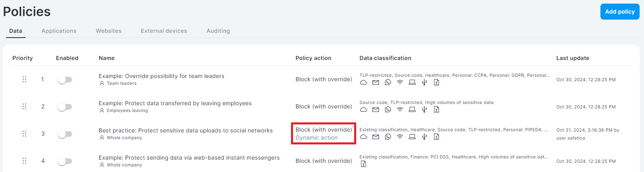Click the highlighted 'Block (with override)' Dynamic action cell
Viewport: 644px width, 172px height.
click(x=324, y=134)
